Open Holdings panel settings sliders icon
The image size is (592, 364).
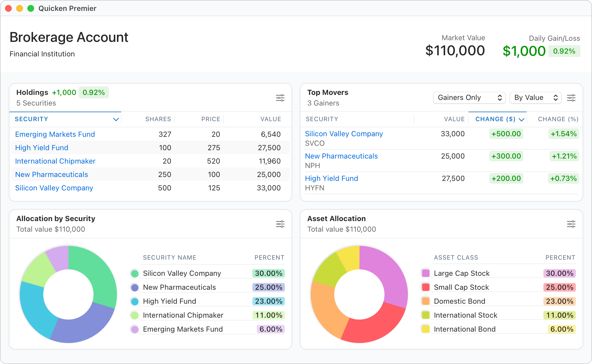280,98
